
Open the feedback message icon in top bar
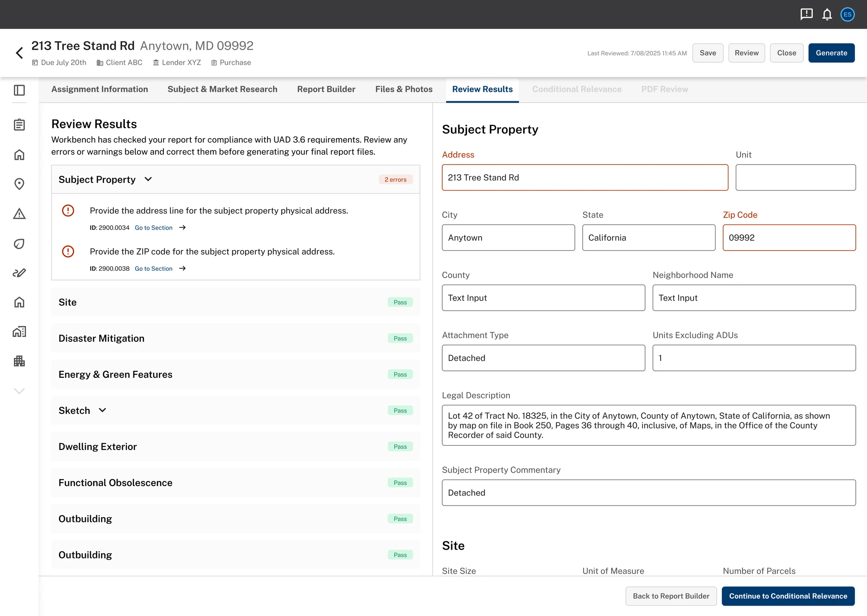coord(806,14)
